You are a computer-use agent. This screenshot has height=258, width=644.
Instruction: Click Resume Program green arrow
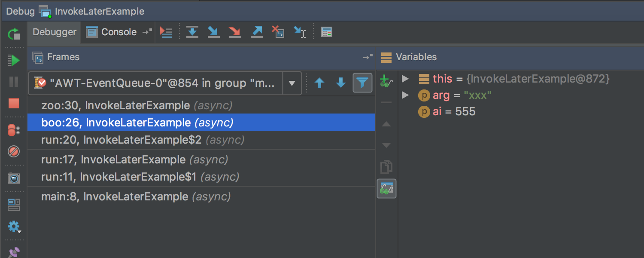(x=14, y=60)
